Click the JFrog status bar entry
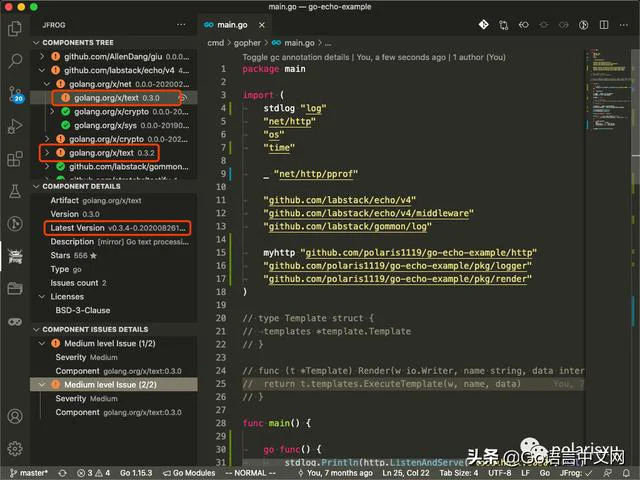The width and height of the screenshot is (640, 480). (576, 473)
